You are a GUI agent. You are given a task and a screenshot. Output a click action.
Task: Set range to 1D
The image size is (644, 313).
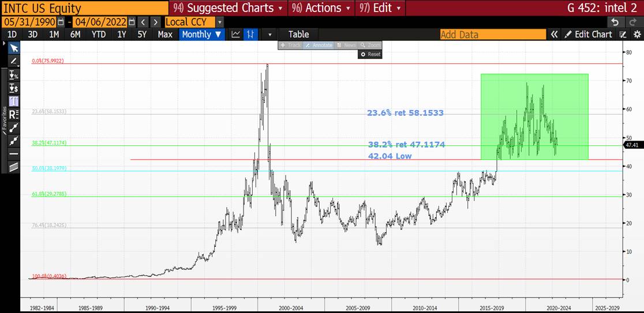[12, 35]
